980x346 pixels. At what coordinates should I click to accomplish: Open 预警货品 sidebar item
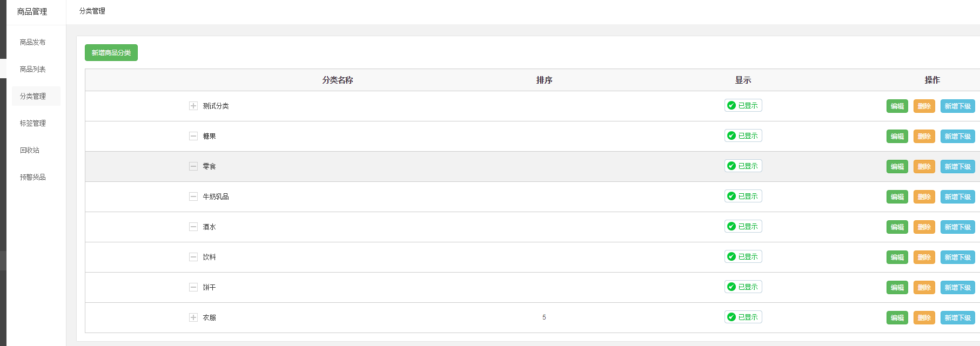pyautogui.click(x=32, y=177)
